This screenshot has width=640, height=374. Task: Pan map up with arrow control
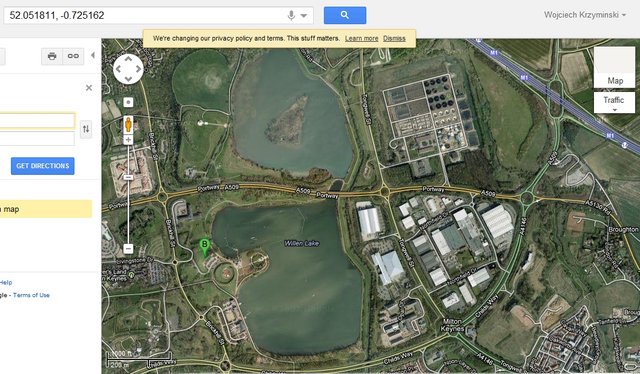coord(129,59)
